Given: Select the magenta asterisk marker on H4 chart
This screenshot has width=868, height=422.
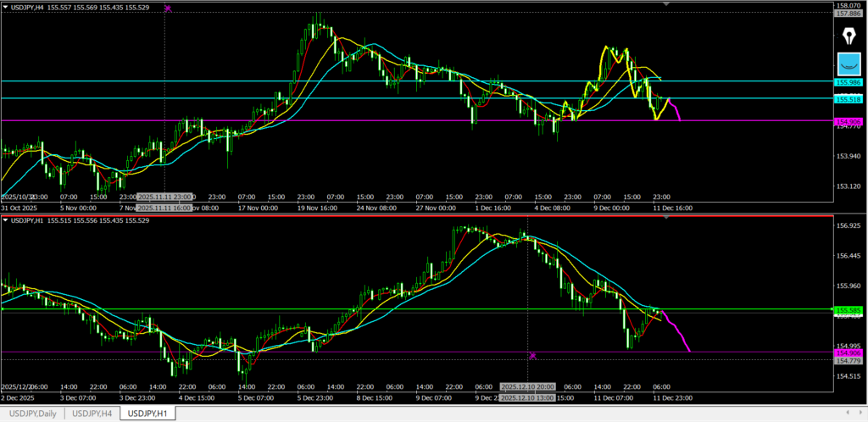Looking at the screenshot, I should pyautogui.click(x=167, y=8).
